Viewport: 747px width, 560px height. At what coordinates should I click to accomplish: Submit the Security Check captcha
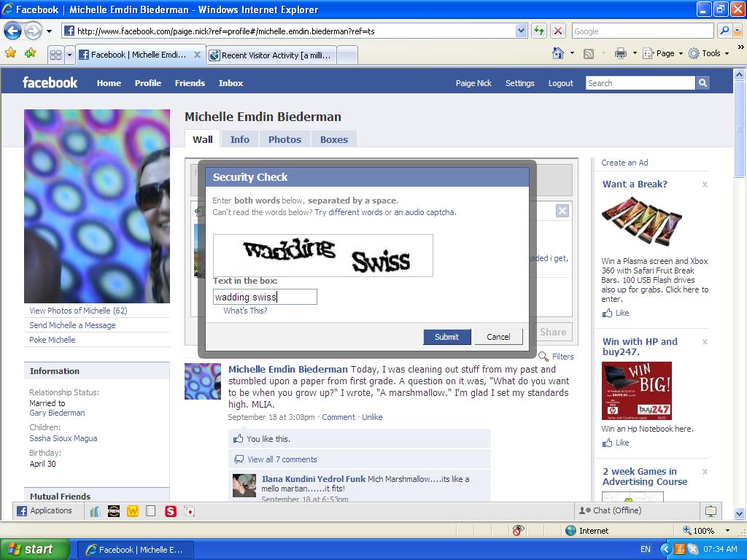pyautogui.click(x=447, y=337)
